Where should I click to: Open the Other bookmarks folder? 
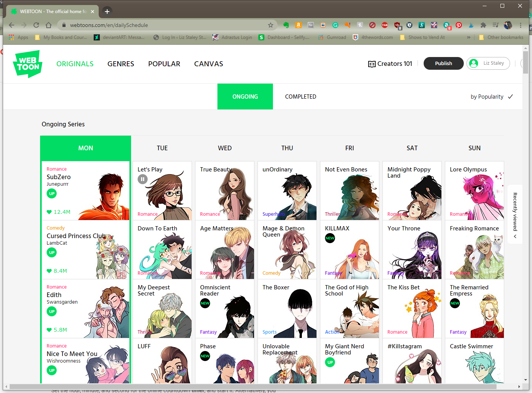[x=501, y=37]
